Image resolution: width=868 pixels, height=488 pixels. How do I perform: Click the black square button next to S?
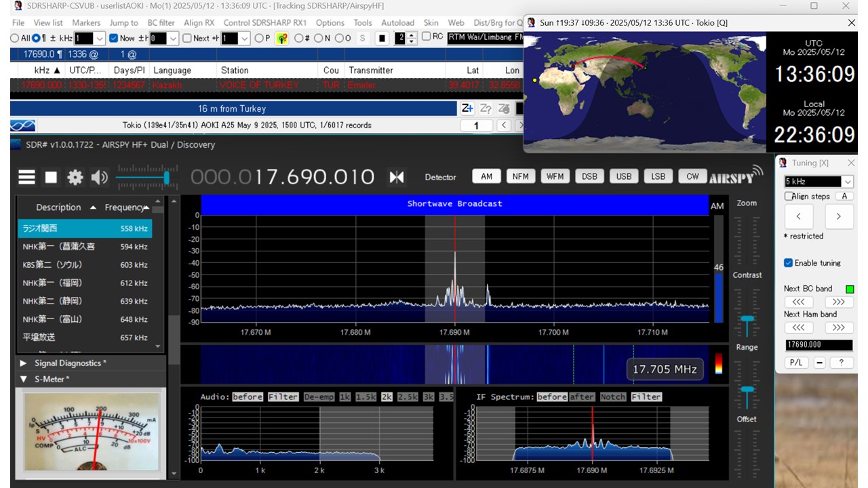382,38
